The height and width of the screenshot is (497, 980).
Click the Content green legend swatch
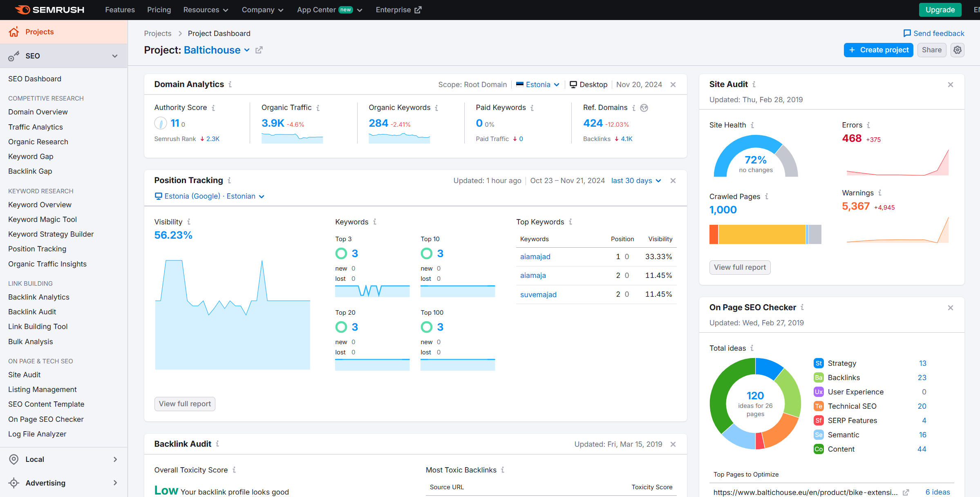point(819,449)
